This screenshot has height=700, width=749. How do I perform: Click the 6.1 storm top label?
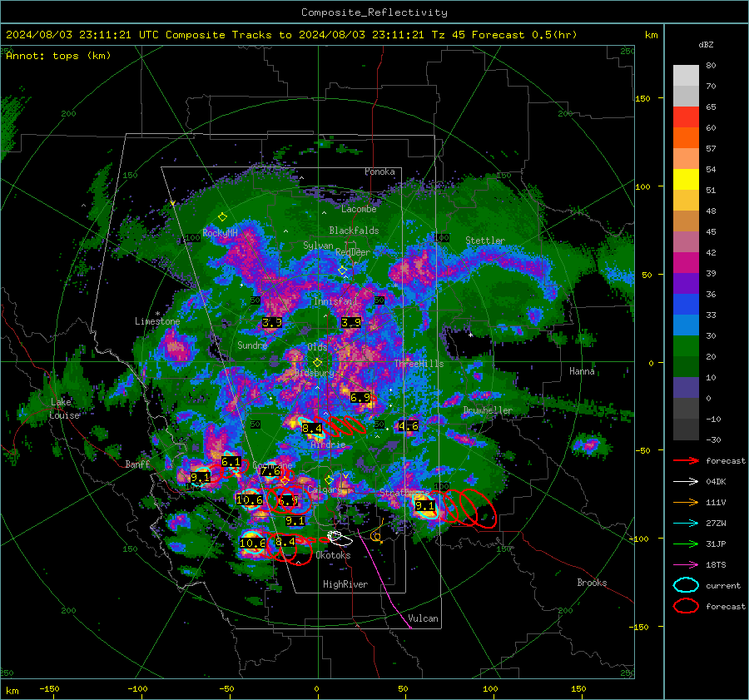(x=231, y=462)
